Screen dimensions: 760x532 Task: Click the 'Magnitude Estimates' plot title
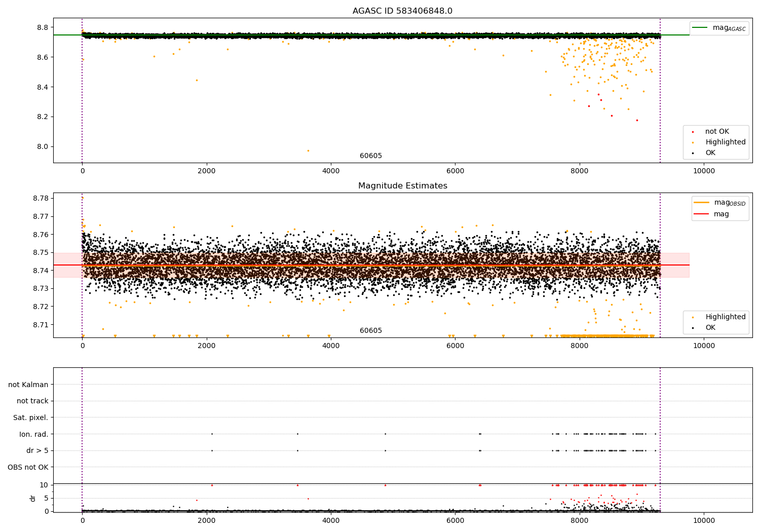(402, 186)
